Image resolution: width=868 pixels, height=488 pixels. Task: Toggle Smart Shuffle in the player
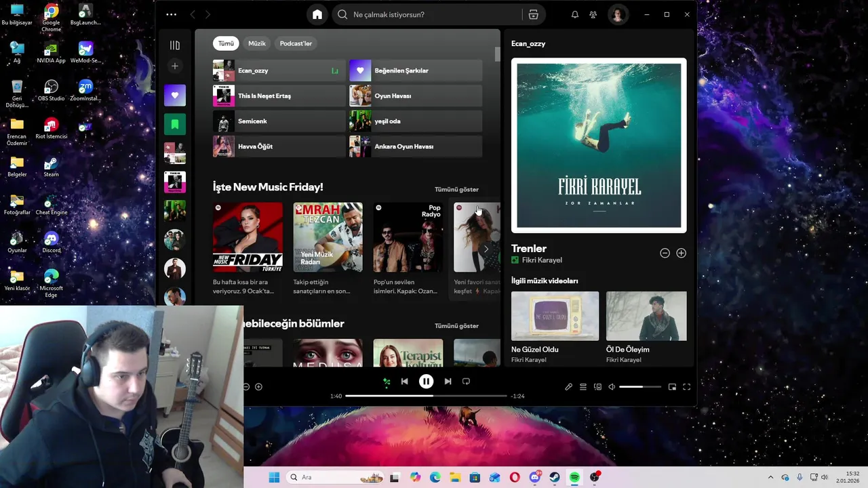click(386, 382)
